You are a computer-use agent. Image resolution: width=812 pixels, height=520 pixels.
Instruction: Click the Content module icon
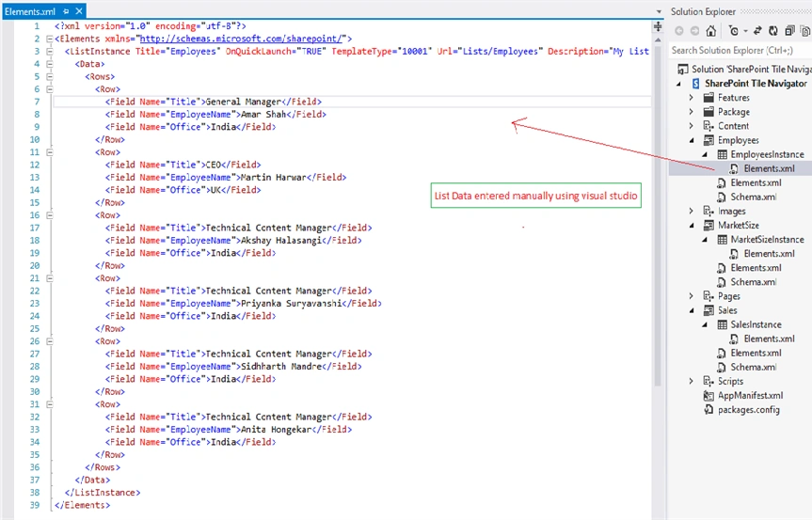709,126
